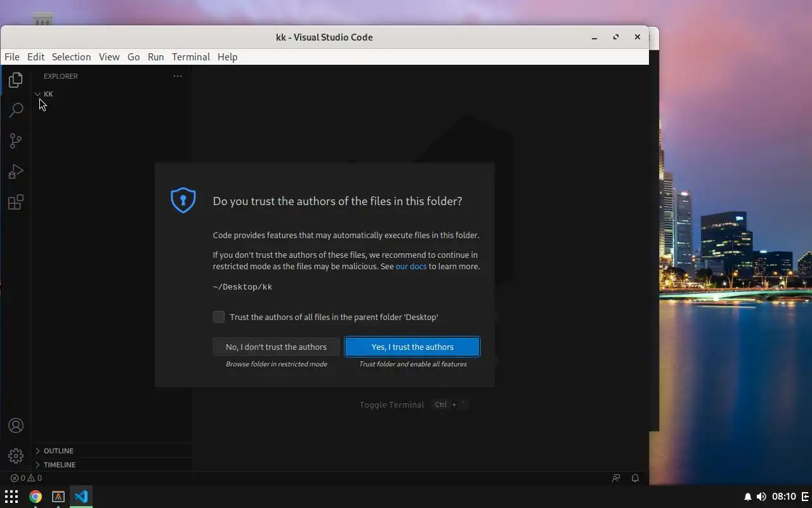
Task: Click the logout icon in system tray
Action: pyautogui.click(x=806, y=497)
